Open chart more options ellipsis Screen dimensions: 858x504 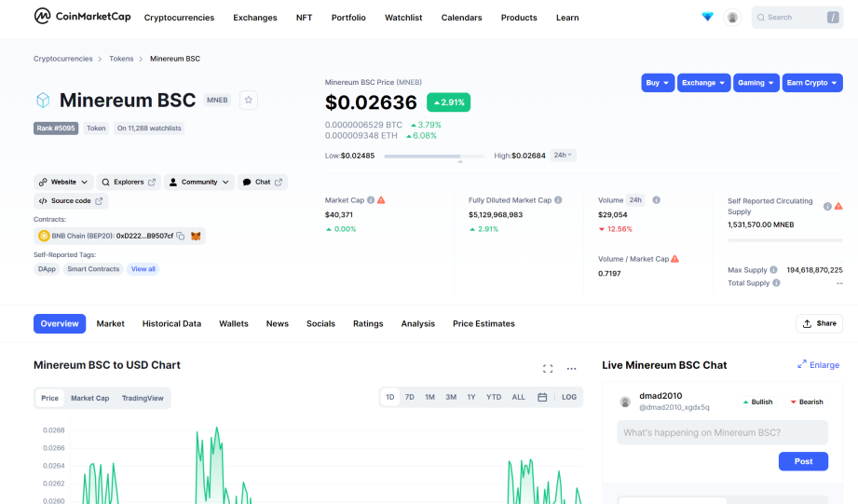tap(571, 369)
